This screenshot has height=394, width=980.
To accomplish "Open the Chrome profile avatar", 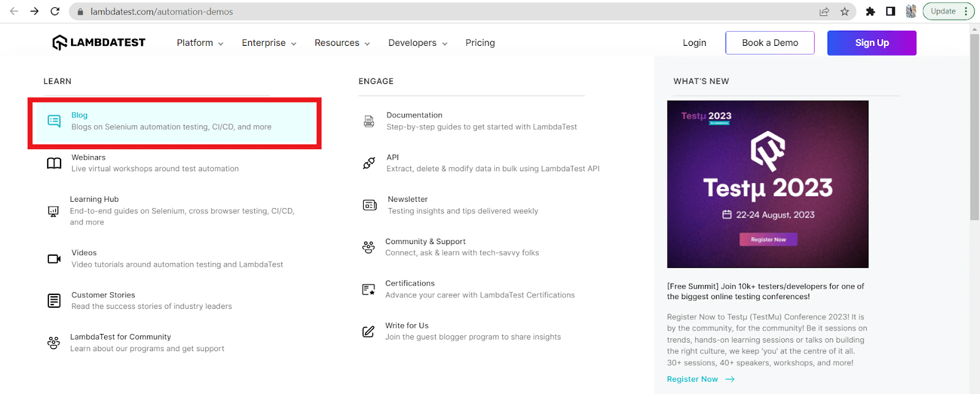I will (x=911, y=12).
